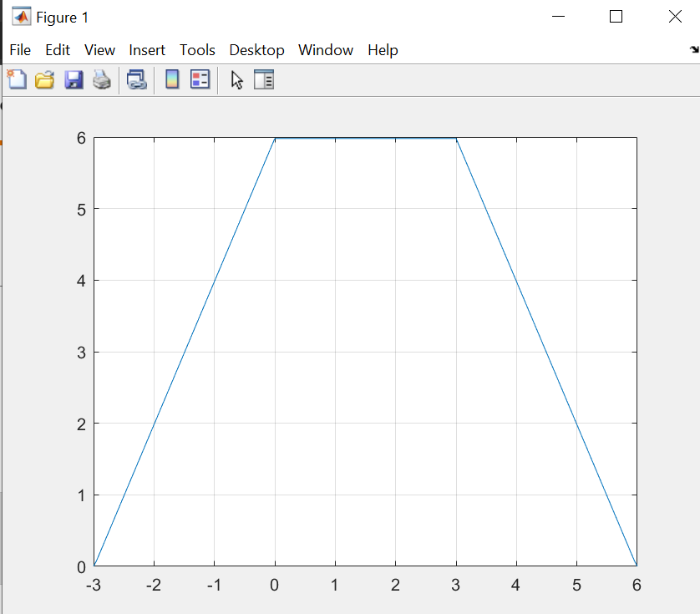
Task: Click the Link Plot toolbar icon
Action: [137, 80]
